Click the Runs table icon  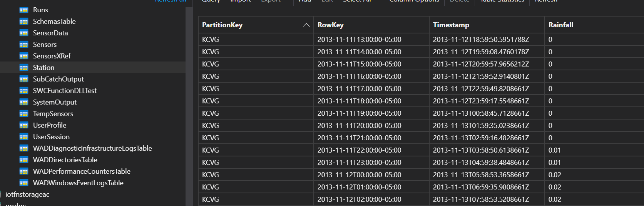click(24, 10)
